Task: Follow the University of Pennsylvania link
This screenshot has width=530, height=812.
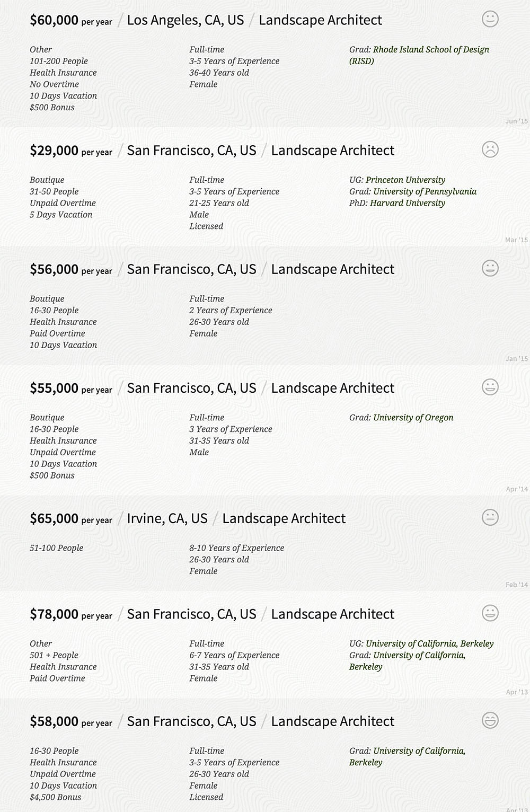Action: (425, 191)
